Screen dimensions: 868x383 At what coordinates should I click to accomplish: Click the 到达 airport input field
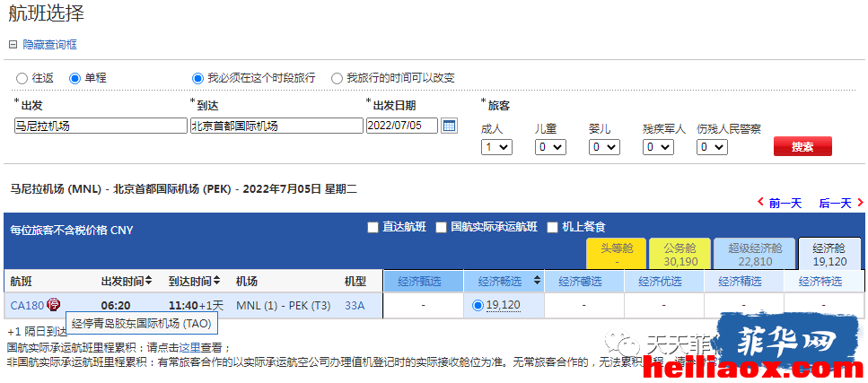(276, 126)
